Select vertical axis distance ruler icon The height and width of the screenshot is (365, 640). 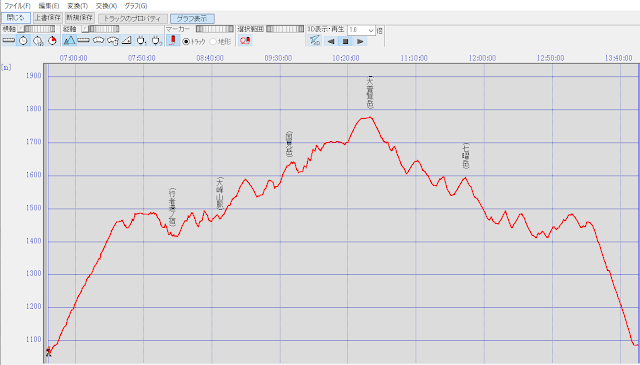[x=83, y=40]
